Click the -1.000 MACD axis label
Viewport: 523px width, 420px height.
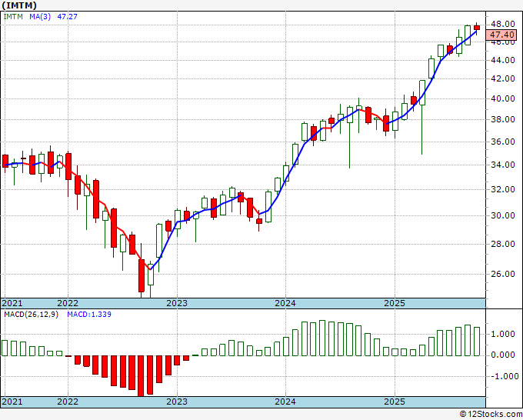coord(505,376)
